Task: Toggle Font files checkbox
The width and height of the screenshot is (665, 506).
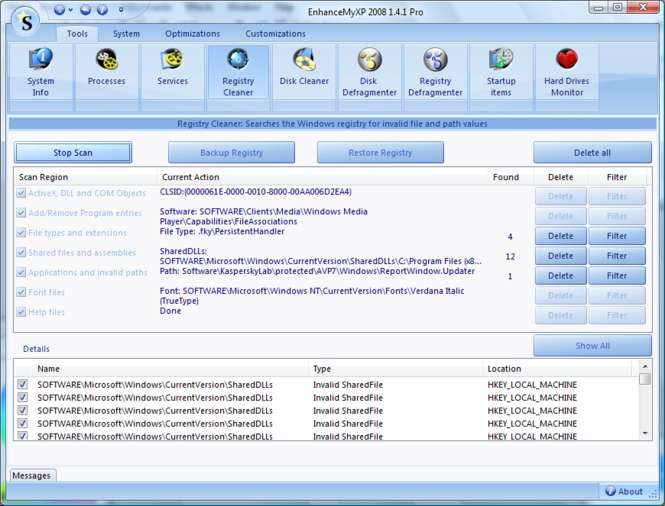Action: tap(21, 292)
